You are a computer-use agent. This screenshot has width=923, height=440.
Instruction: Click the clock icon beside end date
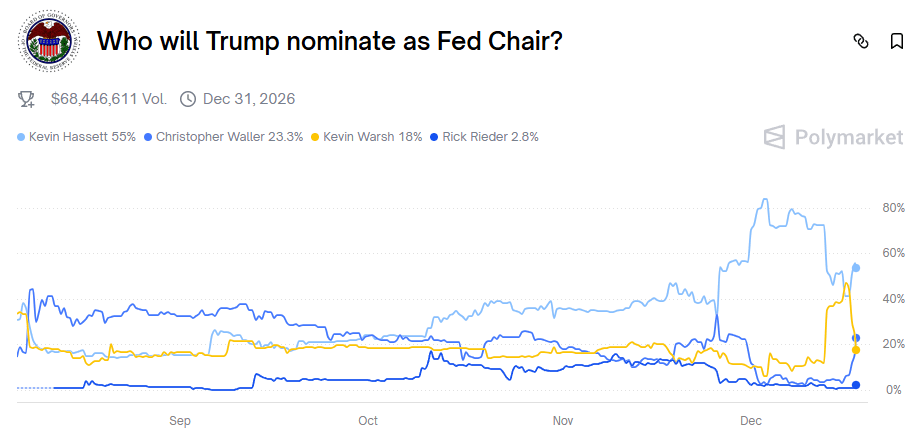point(188,98)
